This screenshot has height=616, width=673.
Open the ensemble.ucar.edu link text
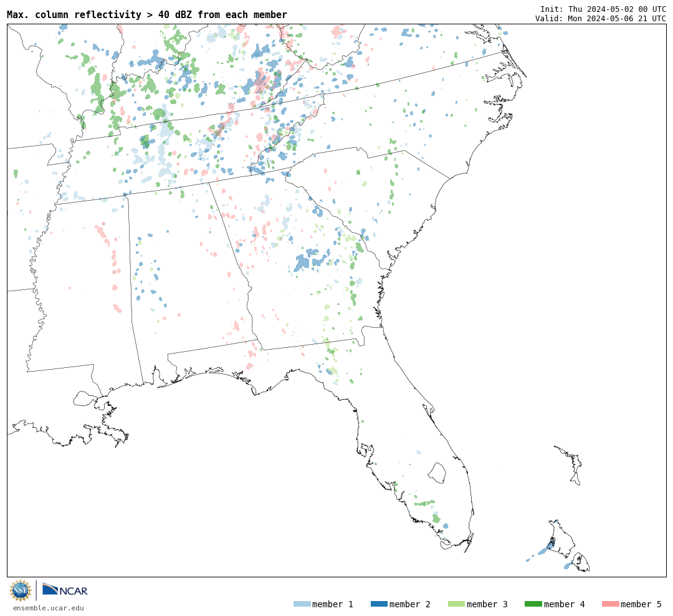click(49, 608)
